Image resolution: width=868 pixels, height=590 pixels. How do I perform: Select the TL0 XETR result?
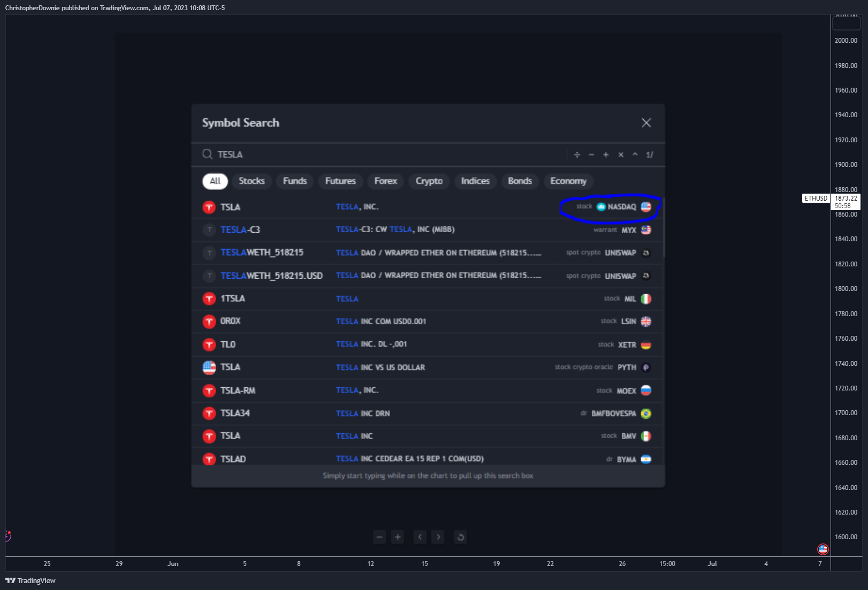click(427, 344)
